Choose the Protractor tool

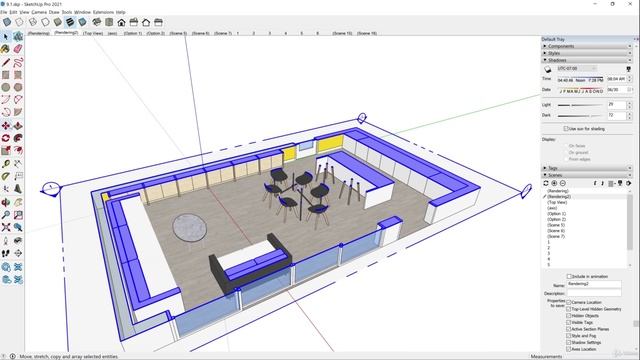tap(6, 176)
